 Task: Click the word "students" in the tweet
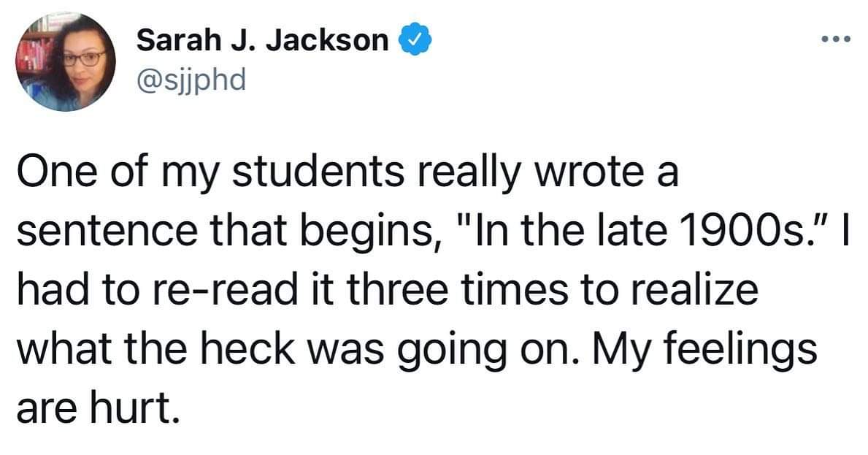click(318, 172)
